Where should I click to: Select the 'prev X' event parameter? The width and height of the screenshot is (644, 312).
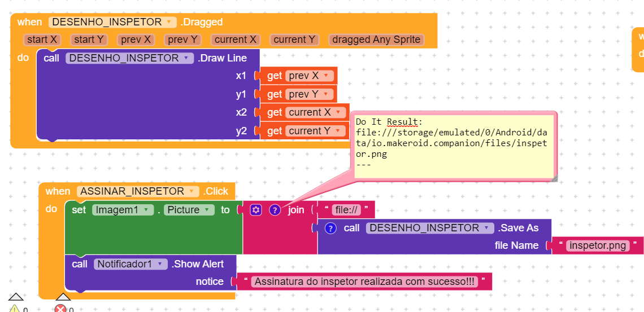click(x=136, y=39)
